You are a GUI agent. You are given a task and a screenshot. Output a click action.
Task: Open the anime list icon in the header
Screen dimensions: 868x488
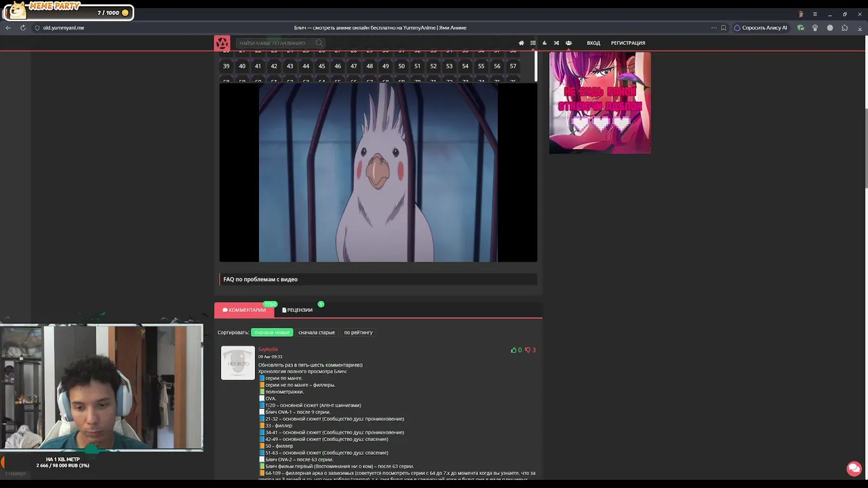[533, 43]
